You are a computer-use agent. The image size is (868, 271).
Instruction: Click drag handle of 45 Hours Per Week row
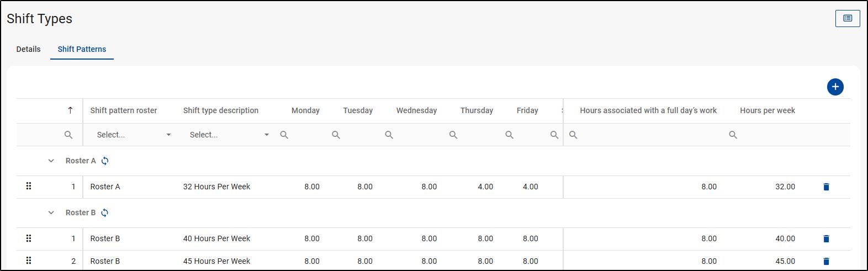tap(29, 261)
